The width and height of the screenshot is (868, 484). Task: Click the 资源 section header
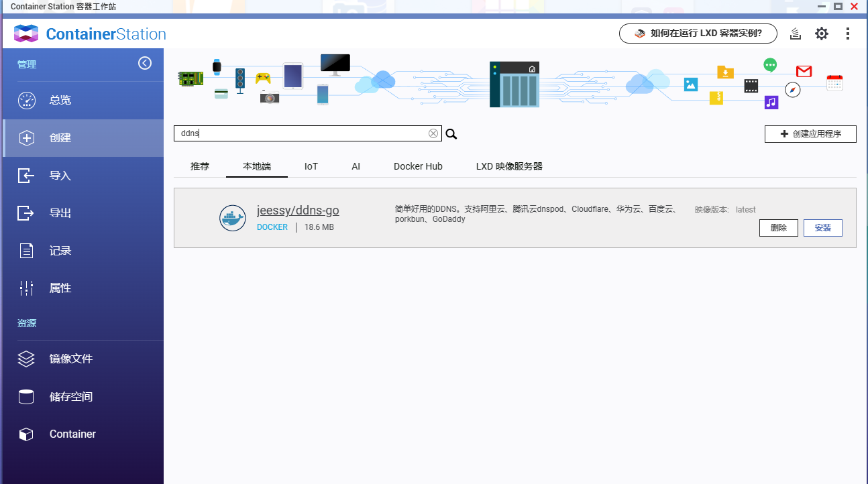pyautogui.click(x=27, y=323)
